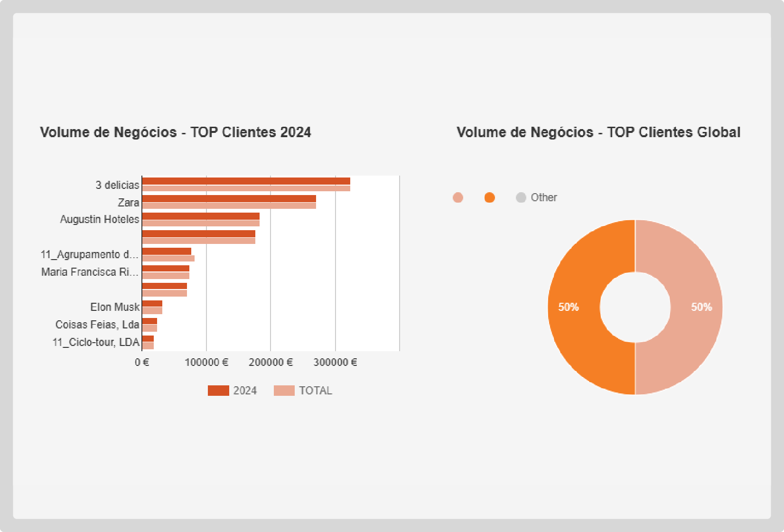The height and width of the screenshot is (532, 784).
Task: Select the orange legend dot above donut chart
Action: [489, 197]
